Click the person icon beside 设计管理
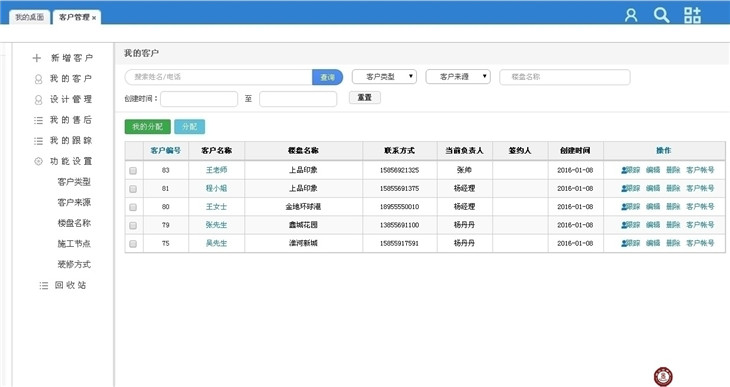 tap(38, 100)
